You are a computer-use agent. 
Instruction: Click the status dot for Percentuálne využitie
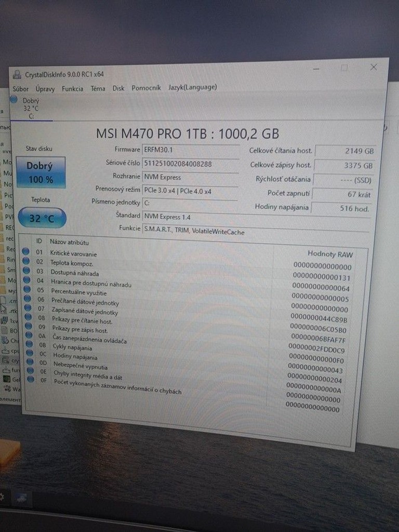(27, 289)
